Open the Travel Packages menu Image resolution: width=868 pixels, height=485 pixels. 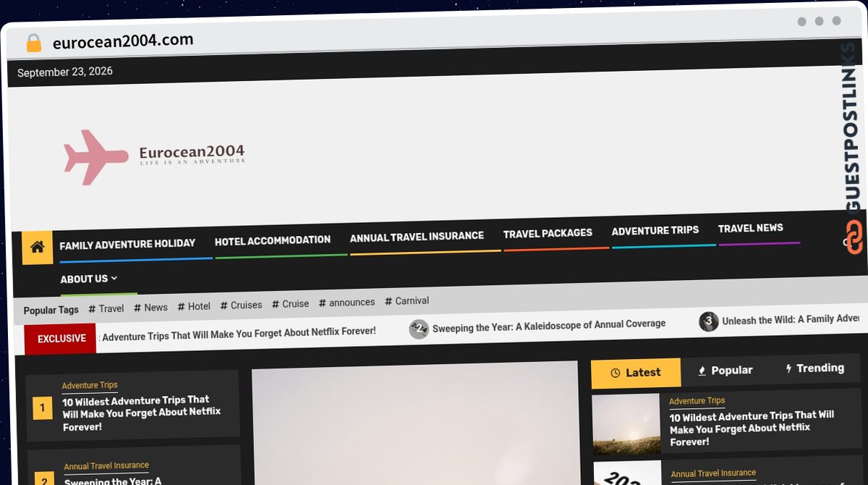click(x=548, y=233)
